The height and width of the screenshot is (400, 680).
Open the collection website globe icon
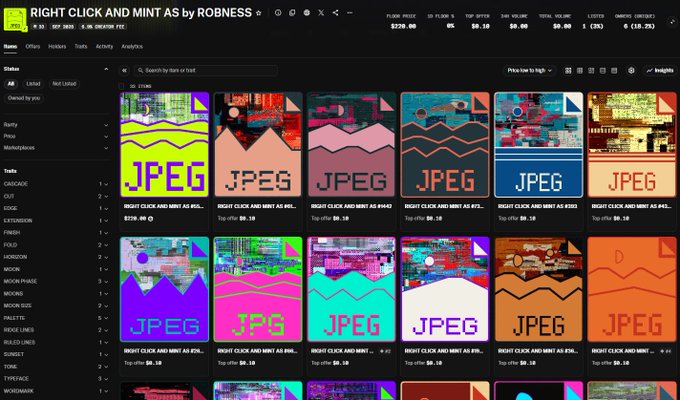307,13
